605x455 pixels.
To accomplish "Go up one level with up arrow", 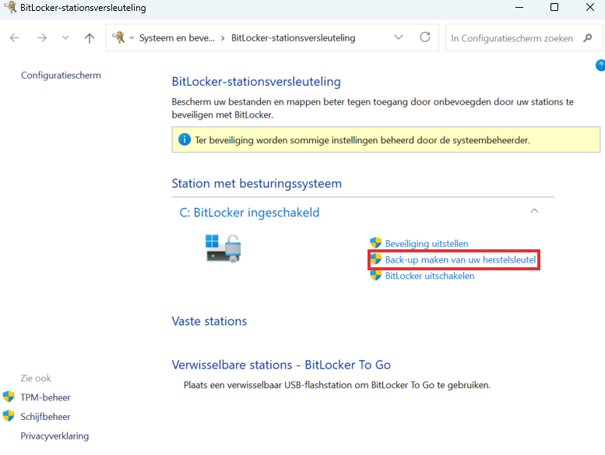I will click(90, 38).
